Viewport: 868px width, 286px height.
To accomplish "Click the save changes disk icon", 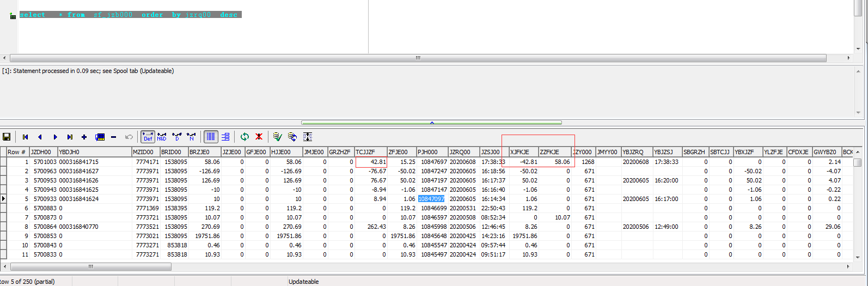I will [x=7, y=137].
